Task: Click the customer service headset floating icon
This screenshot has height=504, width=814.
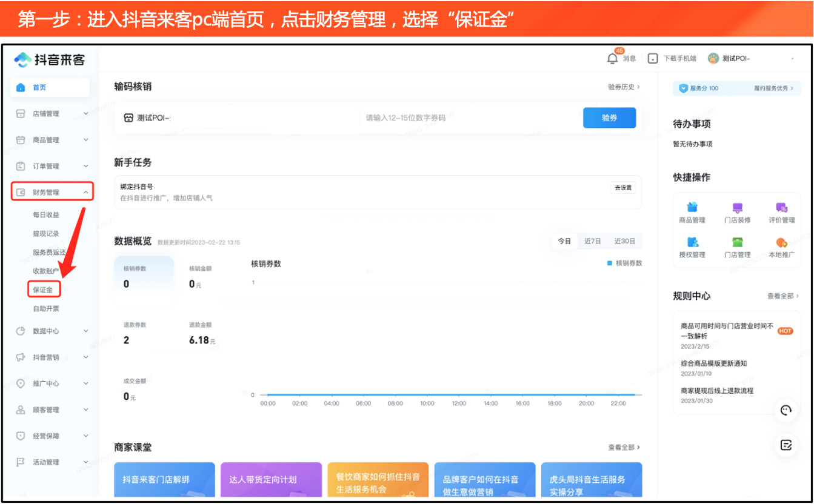Action: 786,410
